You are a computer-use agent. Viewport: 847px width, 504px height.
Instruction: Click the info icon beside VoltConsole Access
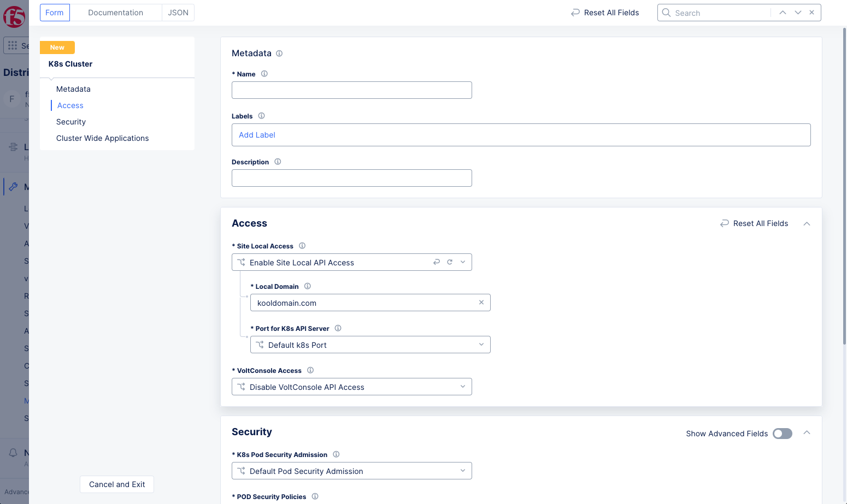310,370
